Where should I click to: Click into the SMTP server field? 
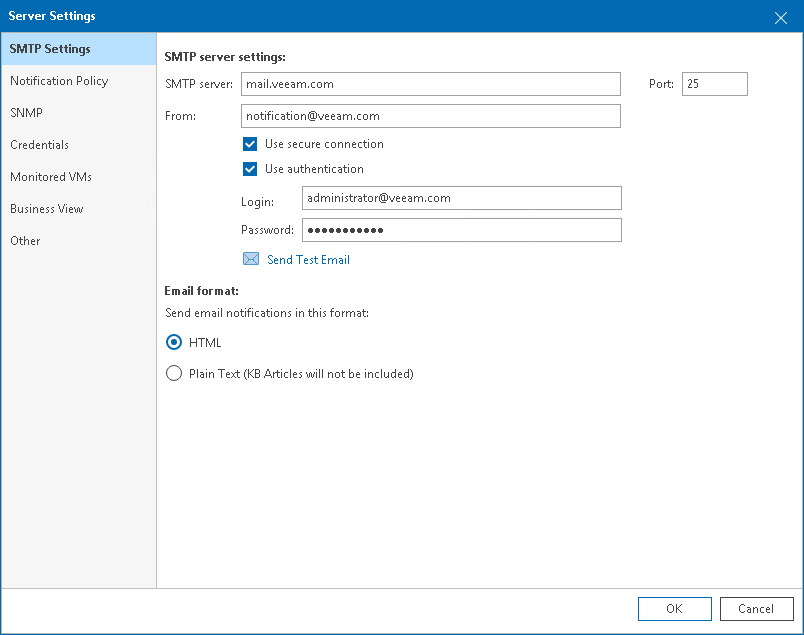[430, 84]
